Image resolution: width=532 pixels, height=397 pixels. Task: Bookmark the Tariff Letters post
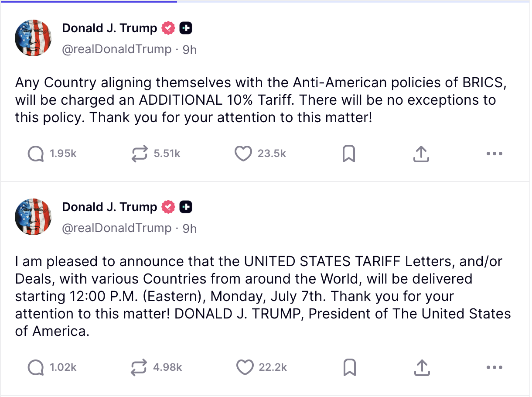click(350, 367)
